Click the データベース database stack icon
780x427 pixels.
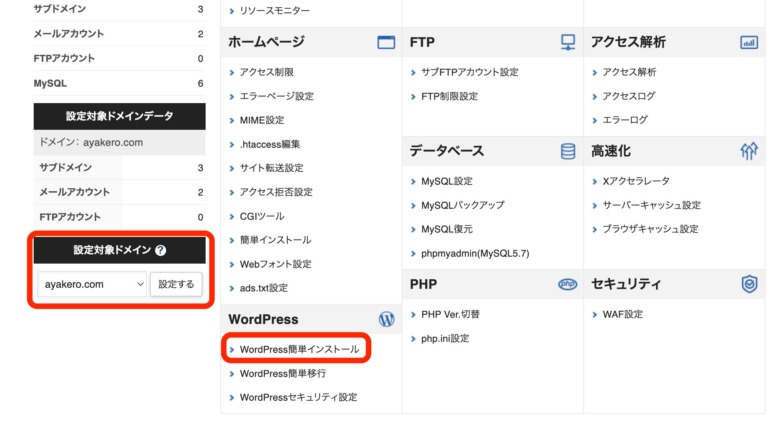(x=568, y=151)
